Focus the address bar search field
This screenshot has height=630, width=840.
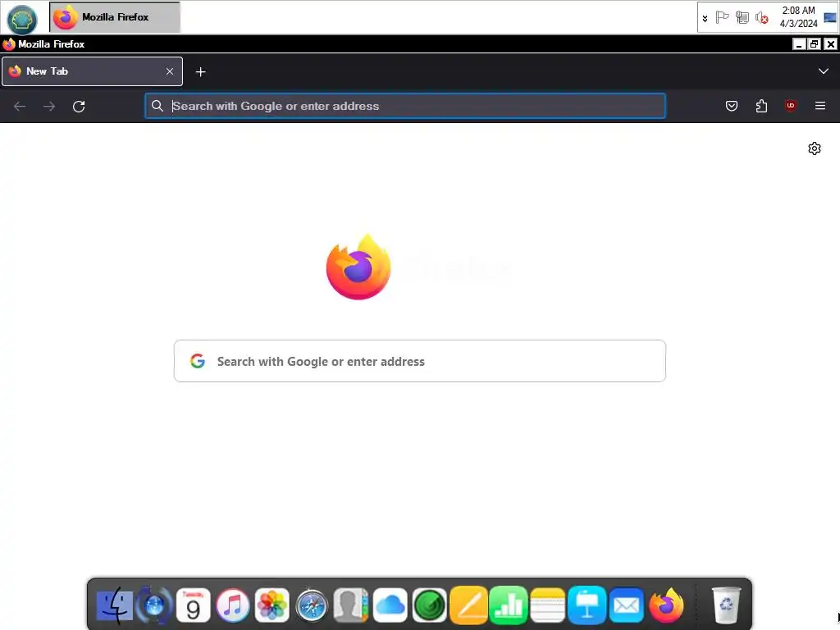point(405,106)
